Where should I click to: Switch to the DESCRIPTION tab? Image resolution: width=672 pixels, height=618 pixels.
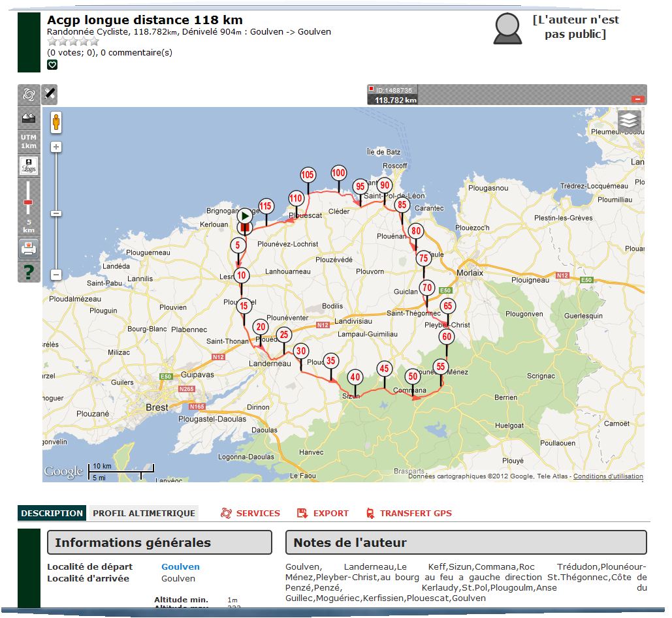pos(52,513)
